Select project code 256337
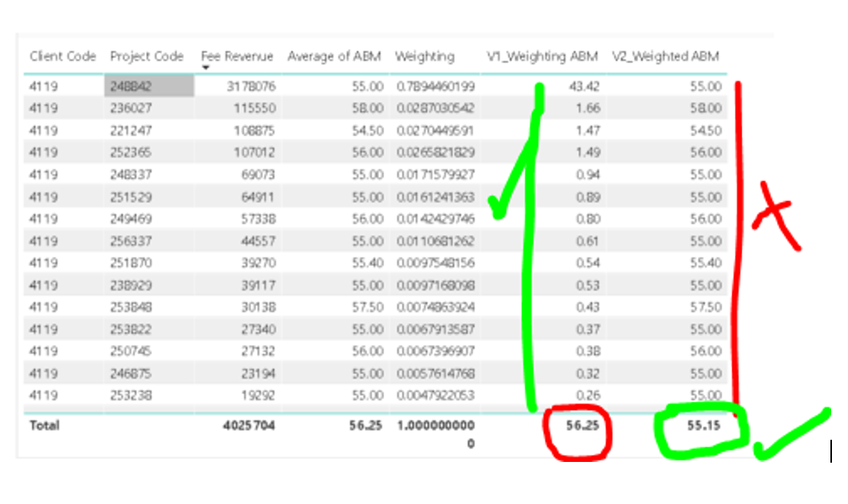Screen dimensions: 848x504 tap(131, 241)
